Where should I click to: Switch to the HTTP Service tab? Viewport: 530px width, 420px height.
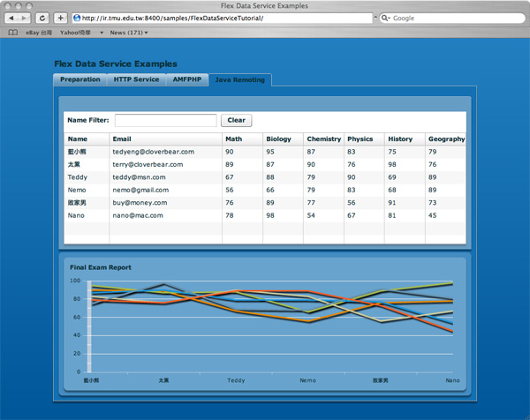136,79
